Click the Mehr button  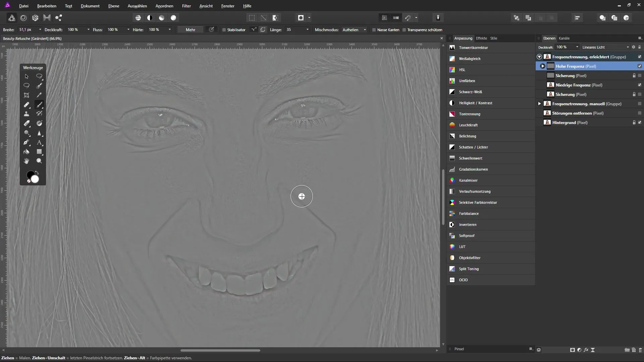tap(191, 30)
